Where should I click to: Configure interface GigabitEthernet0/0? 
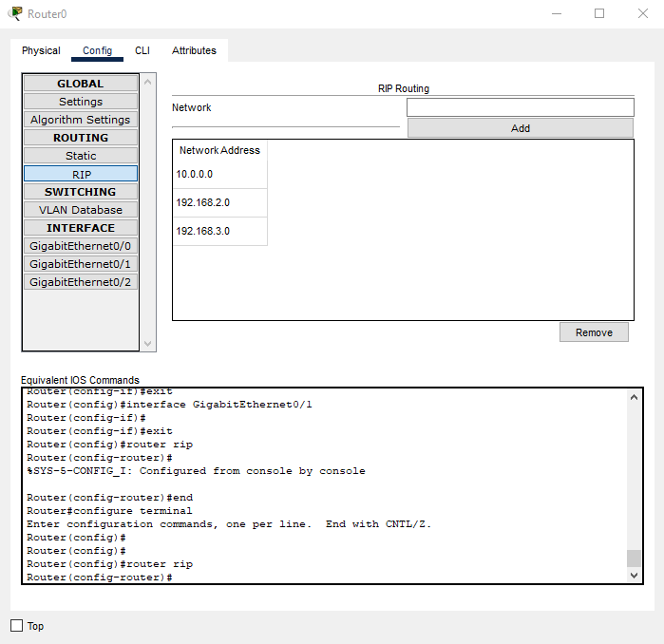pyautogui.click(x=81, y=246)
